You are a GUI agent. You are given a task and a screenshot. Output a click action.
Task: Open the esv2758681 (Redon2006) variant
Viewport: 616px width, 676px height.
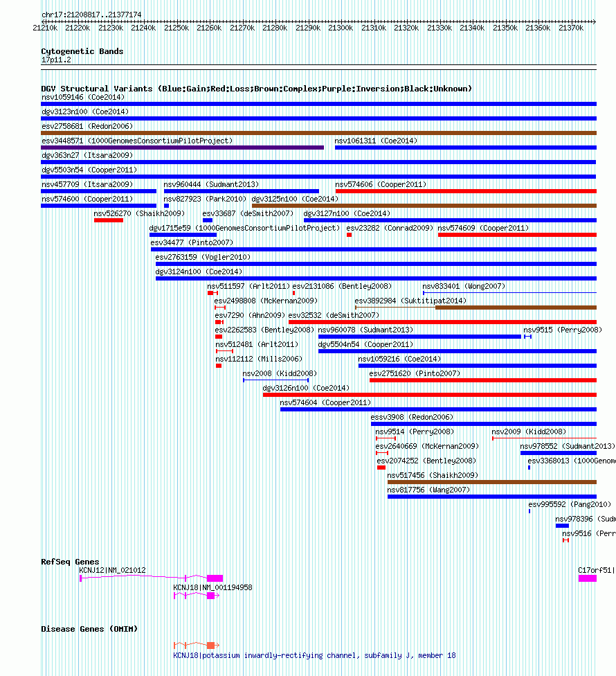(x=87, y=126)
